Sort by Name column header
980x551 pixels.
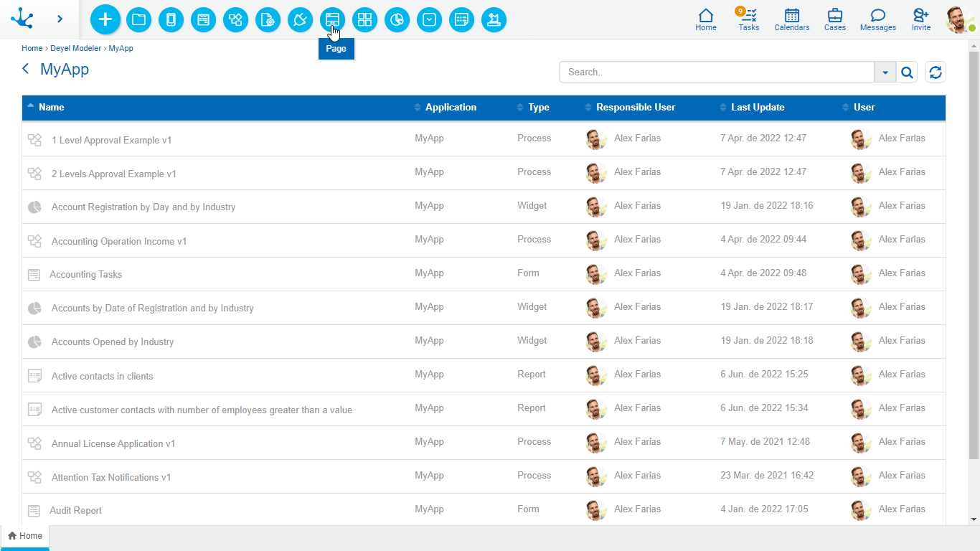pos(52,107)
